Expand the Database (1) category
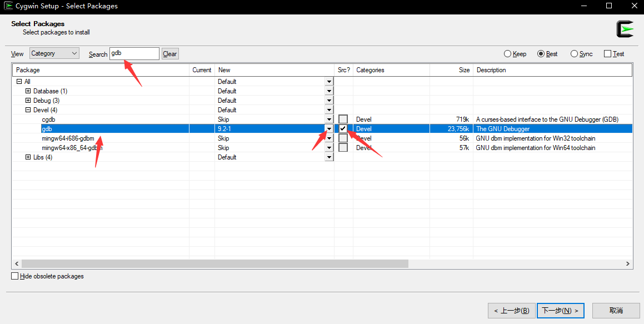The width and height of the screenshot is (644, 324). tap(28, 91)
